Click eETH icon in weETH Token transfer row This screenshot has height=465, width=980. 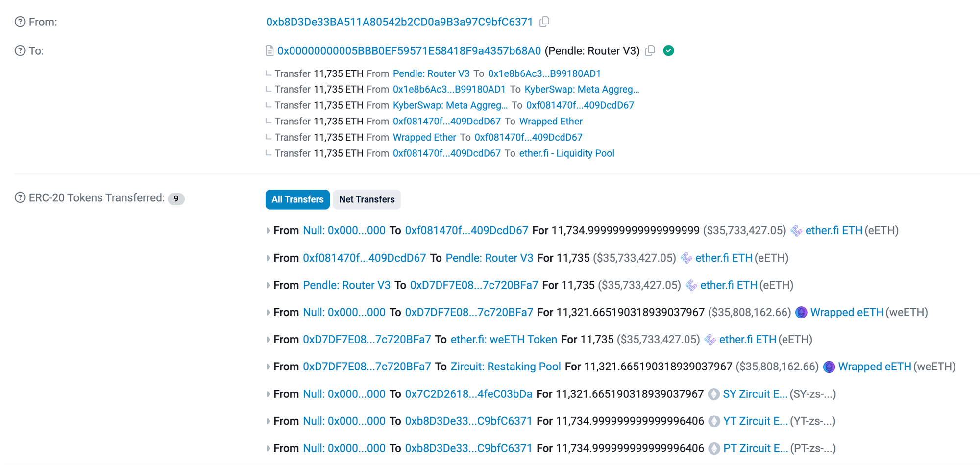[710, 340]
